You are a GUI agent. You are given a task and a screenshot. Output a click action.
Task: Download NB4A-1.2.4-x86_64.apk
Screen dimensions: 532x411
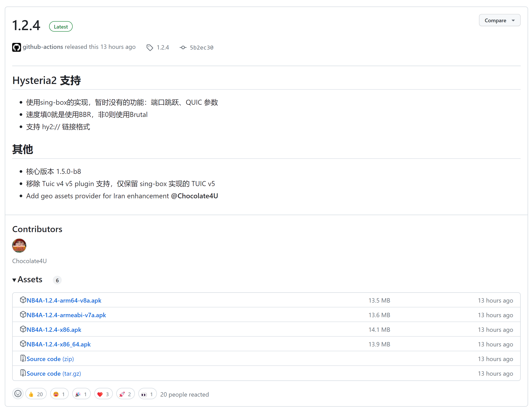[59, 344]
